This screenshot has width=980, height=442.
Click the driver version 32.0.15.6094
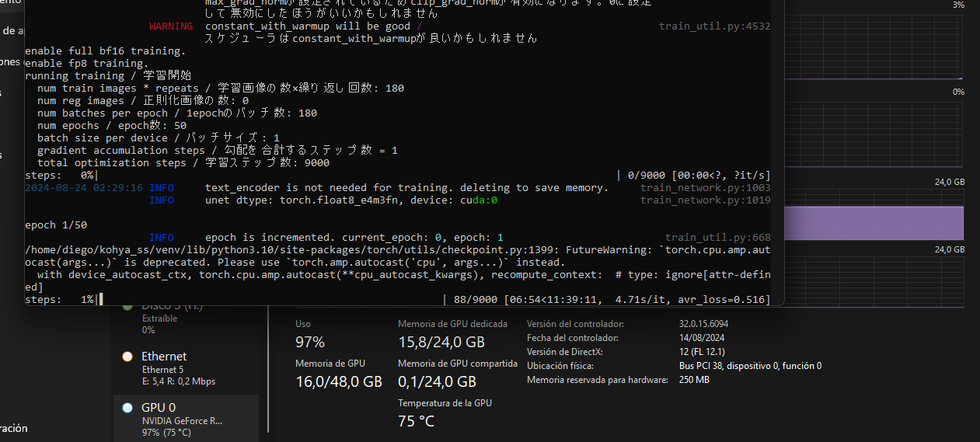(x=703, y=324)
